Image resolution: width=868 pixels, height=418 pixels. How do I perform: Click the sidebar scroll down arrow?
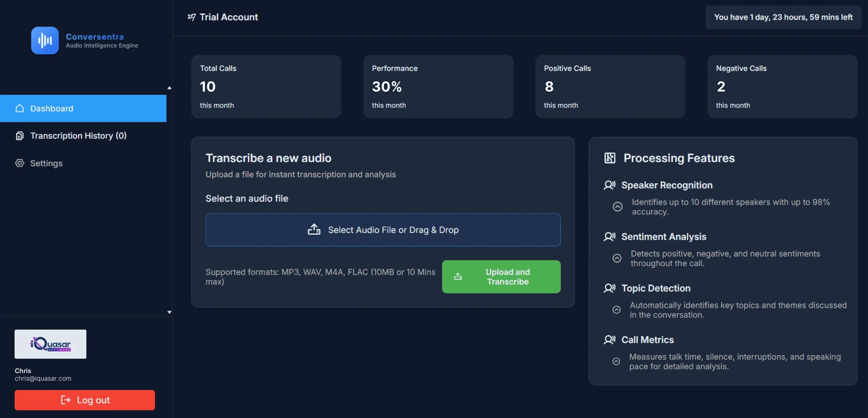[169, 312]
